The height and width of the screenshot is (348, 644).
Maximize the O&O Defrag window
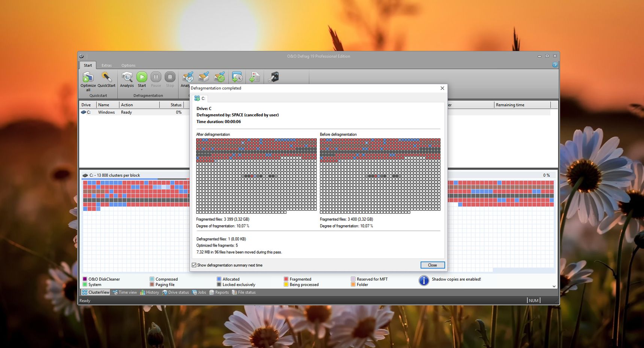547,56
